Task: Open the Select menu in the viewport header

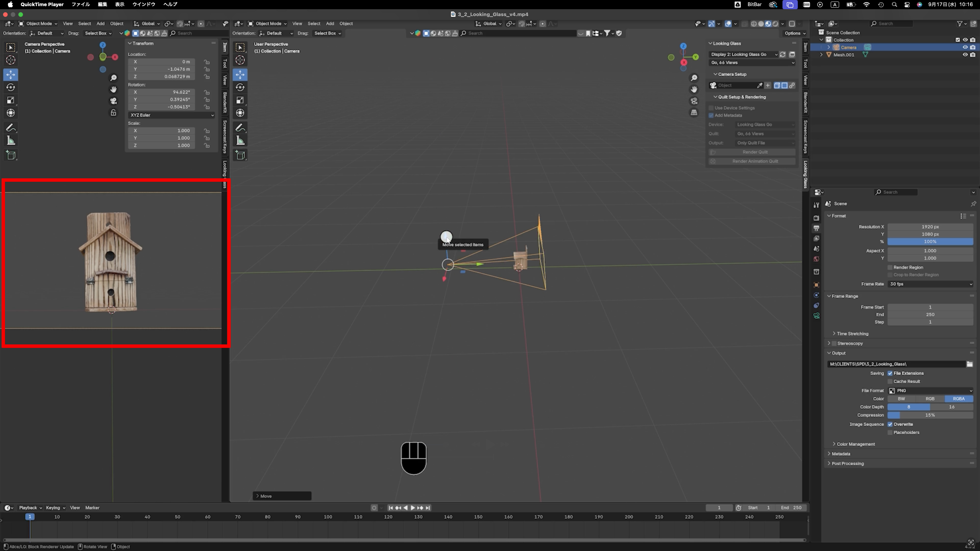Action: pos(314,23)
